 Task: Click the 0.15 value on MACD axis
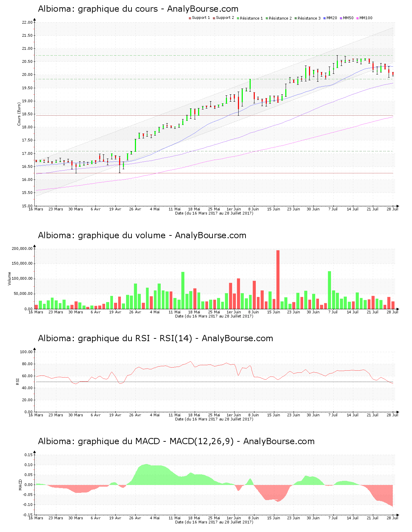click(29, 455)
